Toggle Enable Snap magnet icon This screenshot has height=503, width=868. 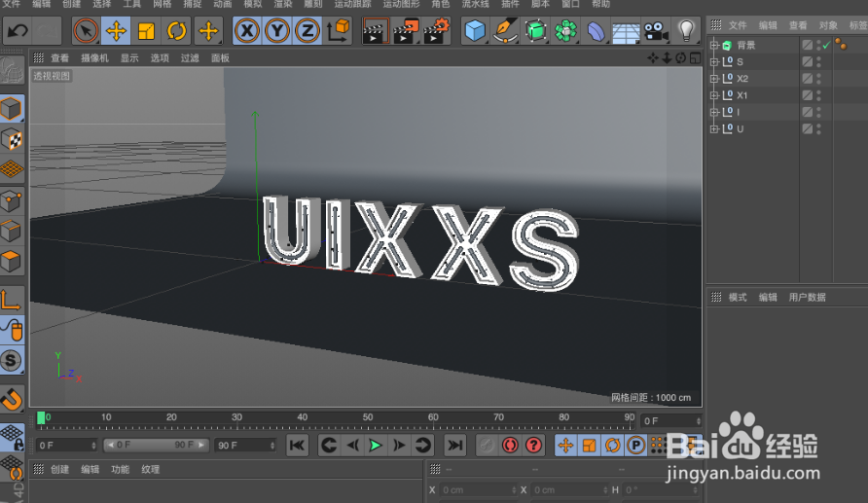pyautogui.click(x=12, y=399)
